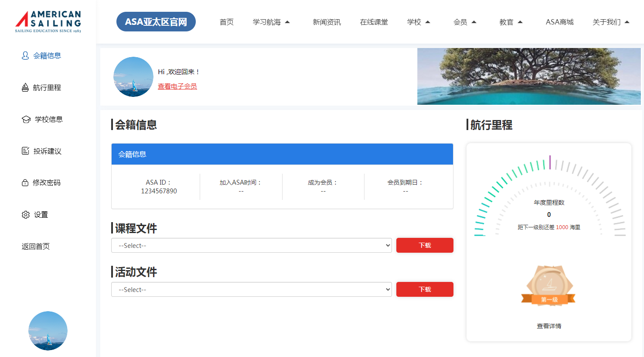Expand the 学习航海 menu arrow

[287, 22]
